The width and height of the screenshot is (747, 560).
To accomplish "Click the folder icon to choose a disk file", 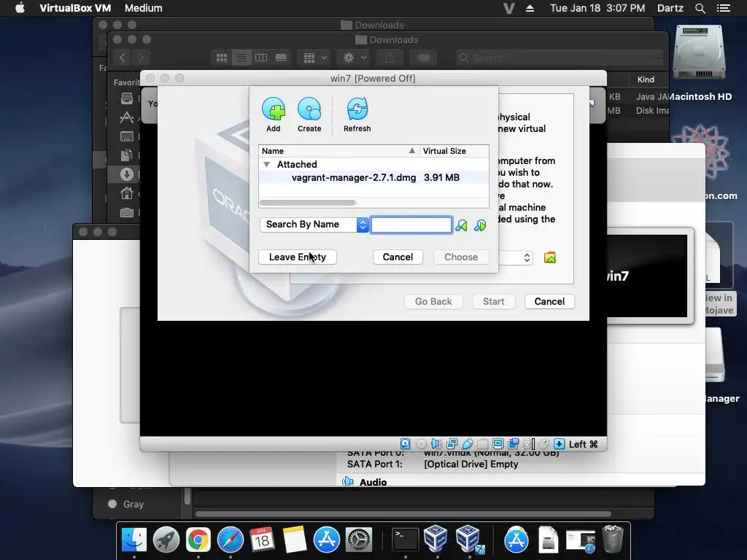I will [x=550, y=257].
